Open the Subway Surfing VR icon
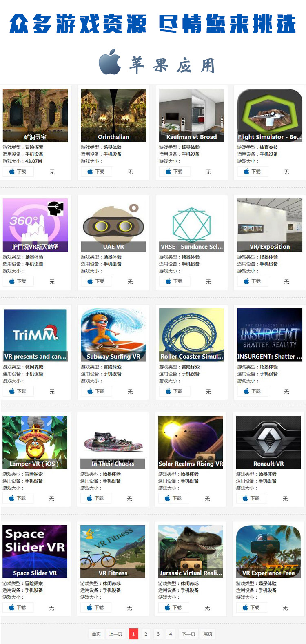The width and height of the screenshot is (306, 644). pyautogui.click(x=113, y=335)
